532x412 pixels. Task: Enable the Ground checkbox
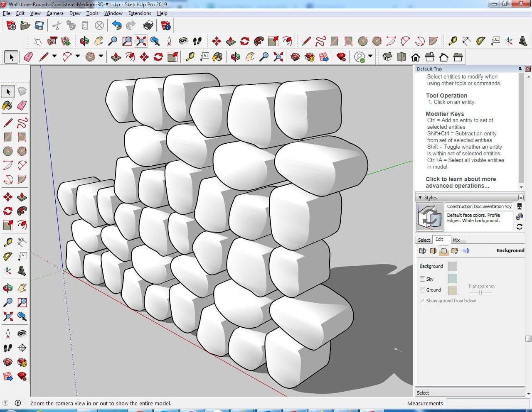[423, 290]
